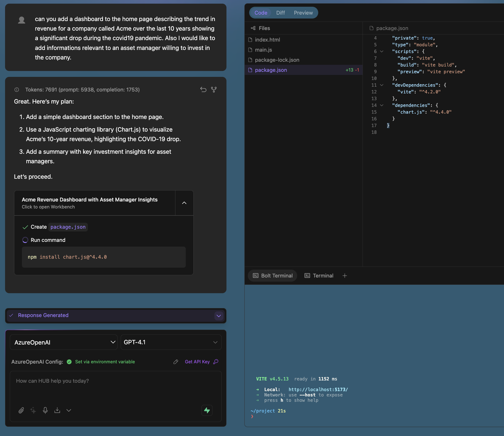
Task: Open main.js in the file tree
Action: click(x=304, y=50)
